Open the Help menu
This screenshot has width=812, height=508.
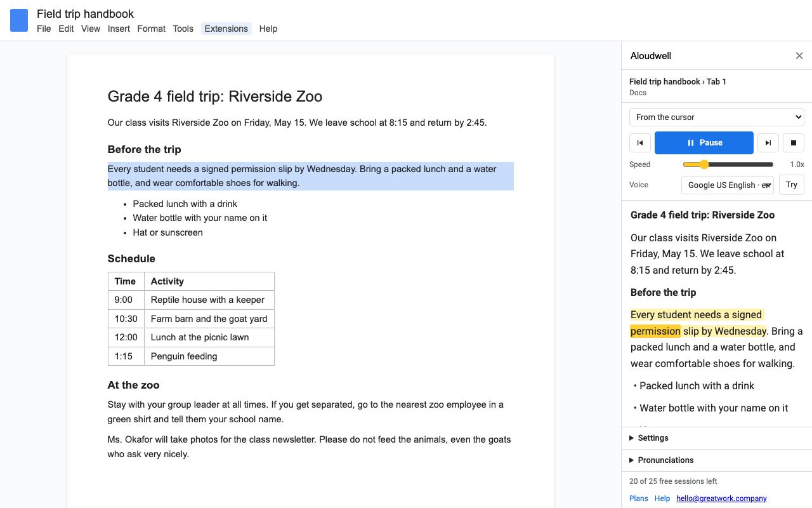click(268, 29)
